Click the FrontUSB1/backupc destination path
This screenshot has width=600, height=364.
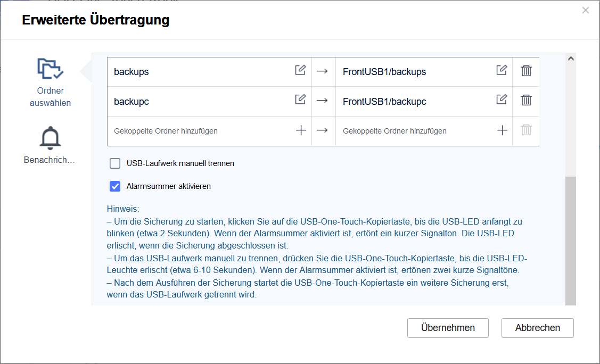(x=384, y=102)
